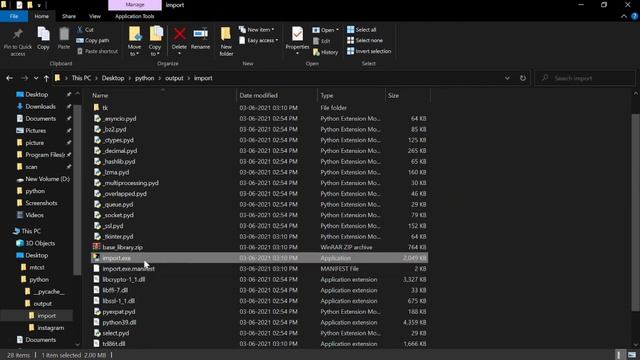Select the _asyncio.pyd file
Image resolution: width=640 pixels, height=360 pixels.
[x=120, y=118]
